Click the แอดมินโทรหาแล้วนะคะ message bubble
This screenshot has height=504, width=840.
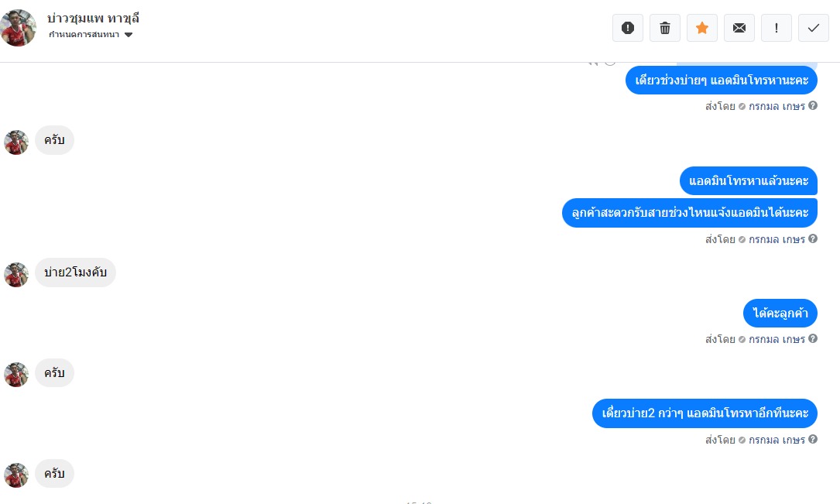[x=749, y=181]
